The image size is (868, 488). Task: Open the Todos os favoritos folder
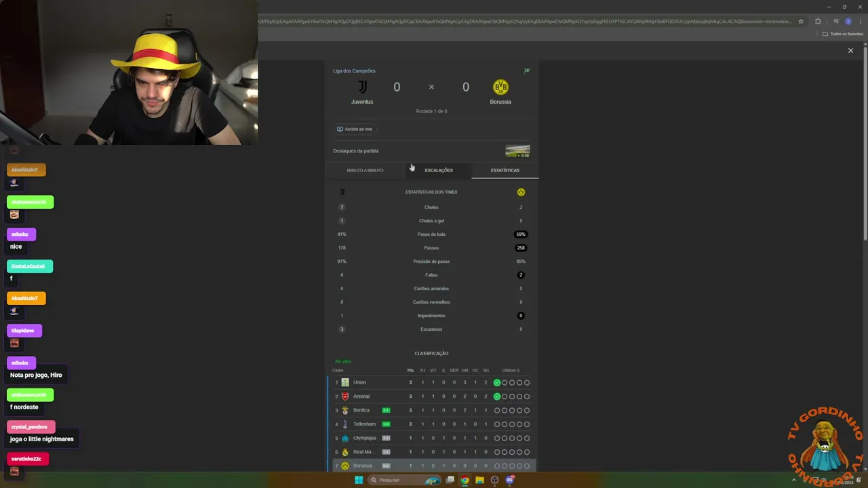[x=843, y=34]
